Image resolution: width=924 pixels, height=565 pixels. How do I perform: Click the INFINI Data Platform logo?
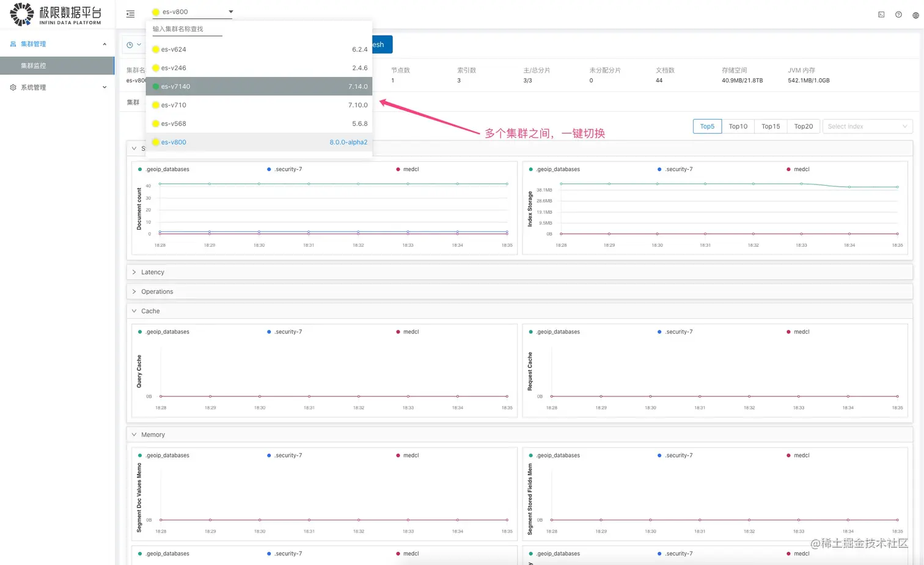56,14
